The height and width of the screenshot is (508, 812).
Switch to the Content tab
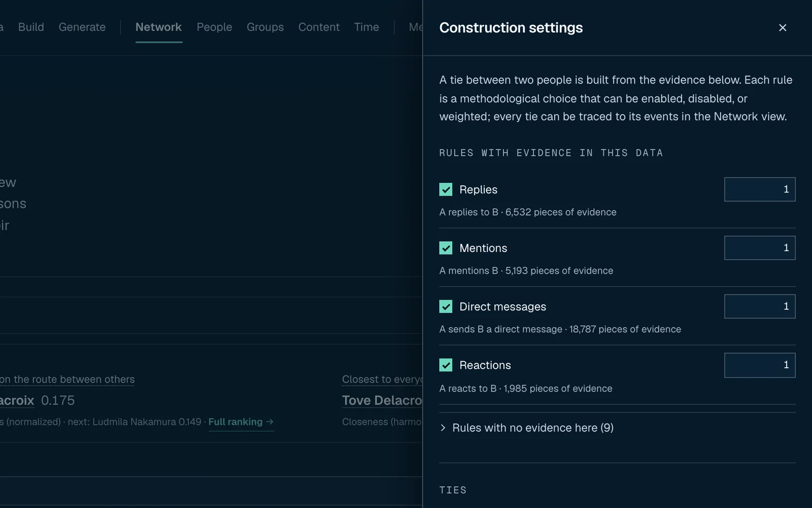319,27
